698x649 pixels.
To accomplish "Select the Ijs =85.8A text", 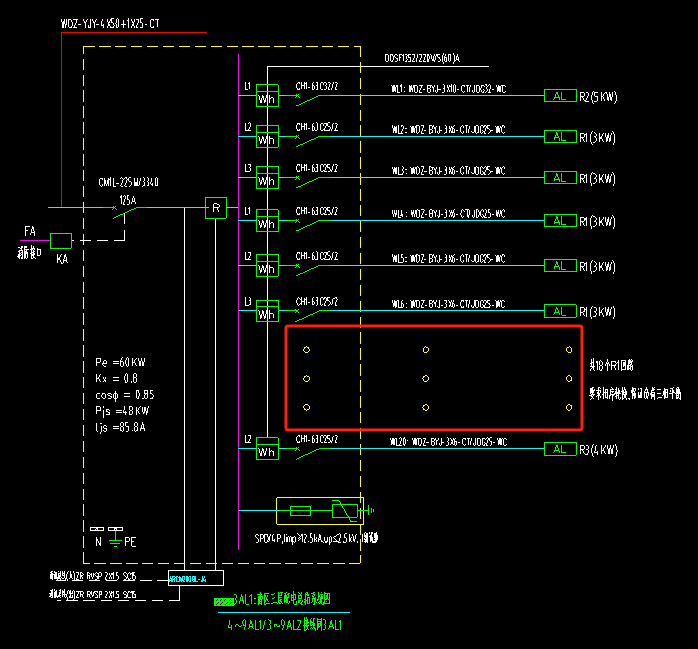I will [120, 427].
